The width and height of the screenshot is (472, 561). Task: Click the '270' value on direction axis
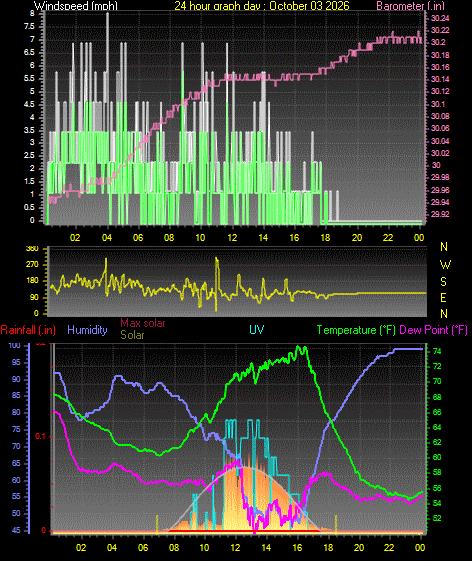click(x=32, y=265)
